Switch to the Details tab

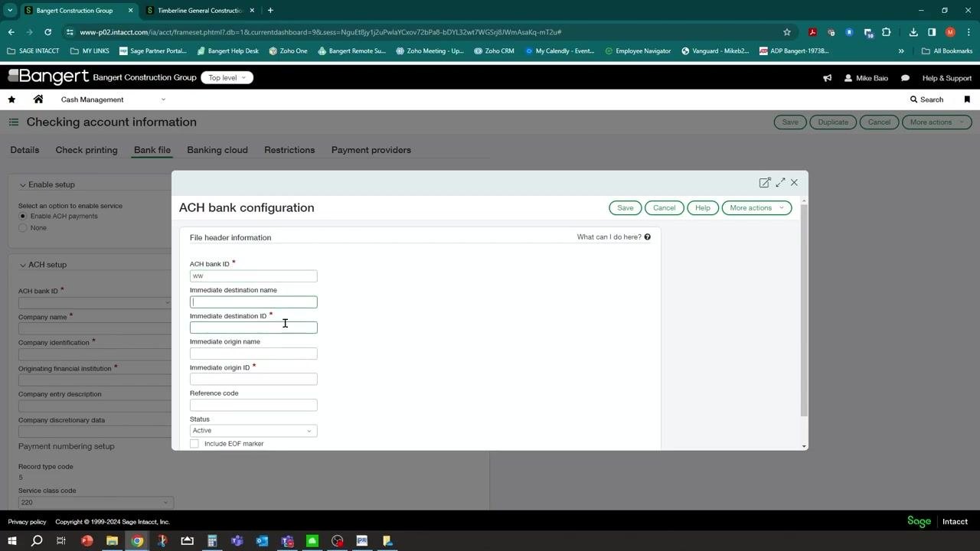tap(24, 150)
